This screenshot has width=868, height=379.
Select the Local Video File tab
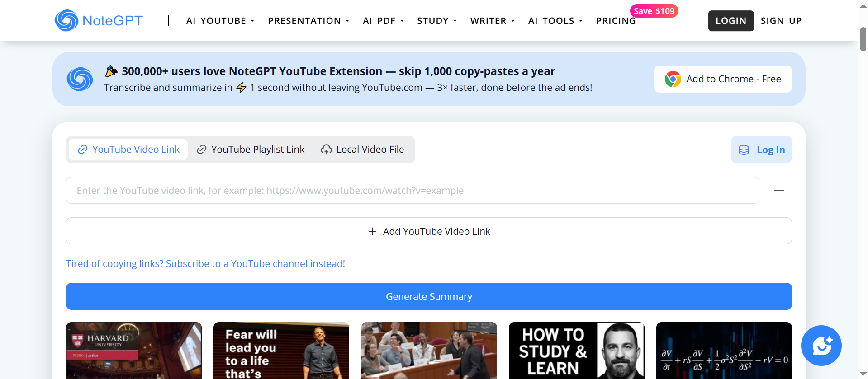point(362,150)
